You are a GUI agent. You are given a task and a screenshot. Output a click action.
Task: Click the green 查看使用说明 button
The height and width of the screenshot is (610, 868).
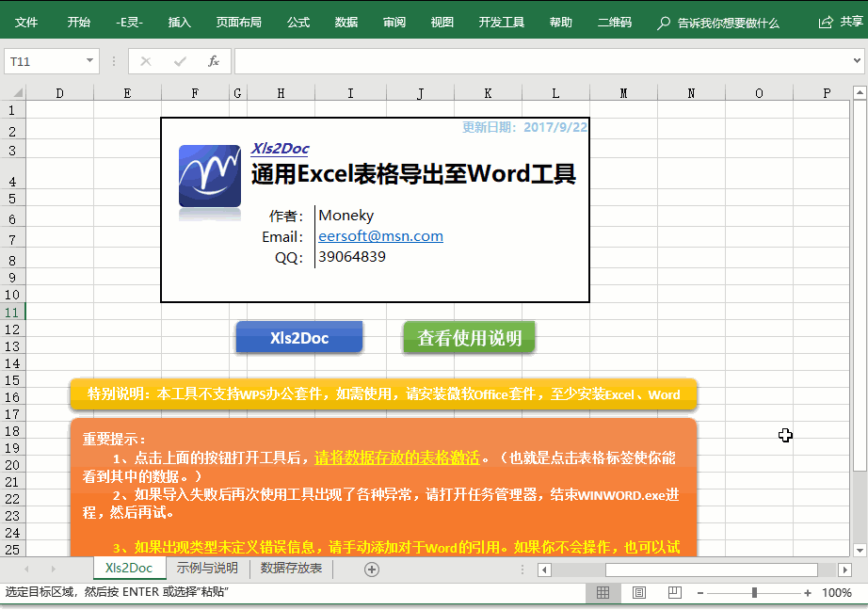point(470,337)
